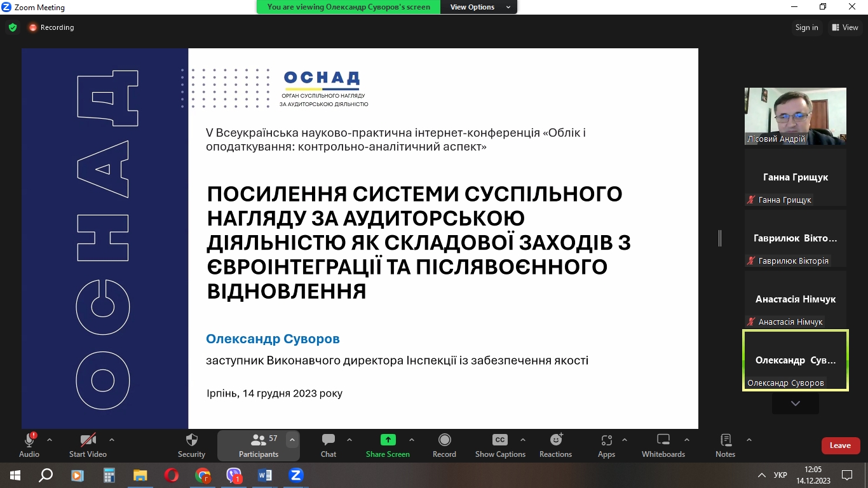868x488 pixels.
Task: Open Notes tool
Action: pyautogui.click(x=725, y=445)
